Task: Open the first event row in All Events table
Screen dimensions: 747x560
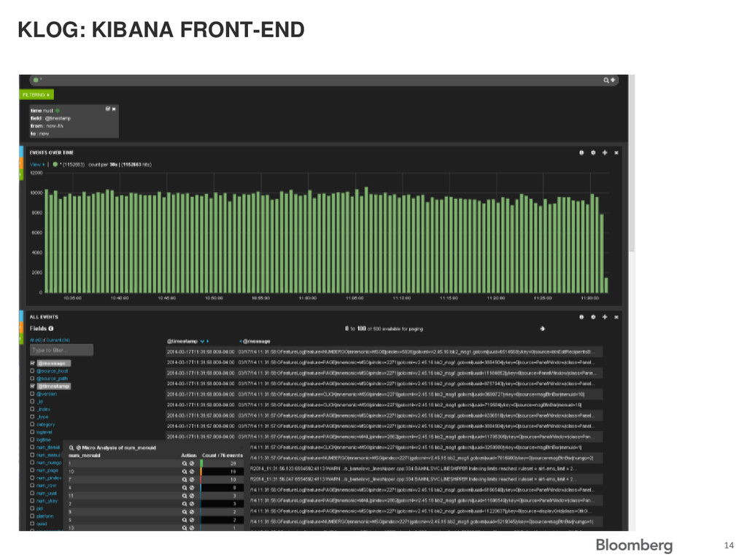Action: pos(384,352)
